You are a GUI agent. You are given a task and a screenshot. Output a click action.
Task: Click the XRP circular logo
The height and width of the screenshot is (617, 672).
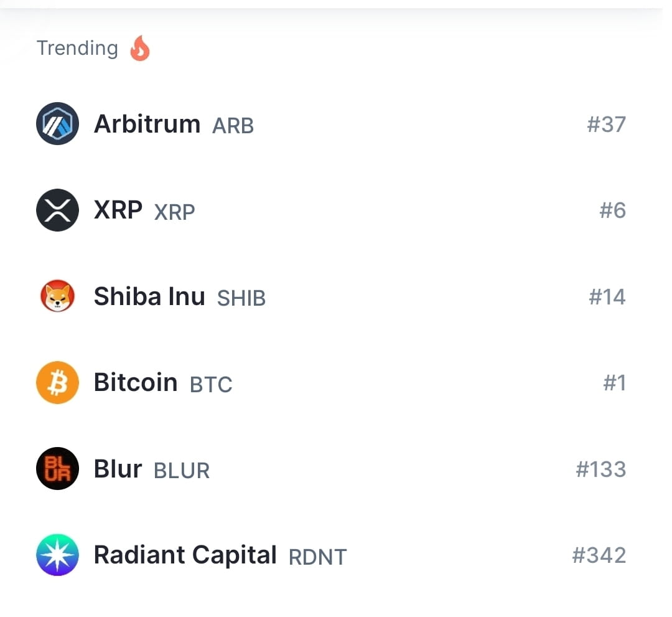(57, 210)
